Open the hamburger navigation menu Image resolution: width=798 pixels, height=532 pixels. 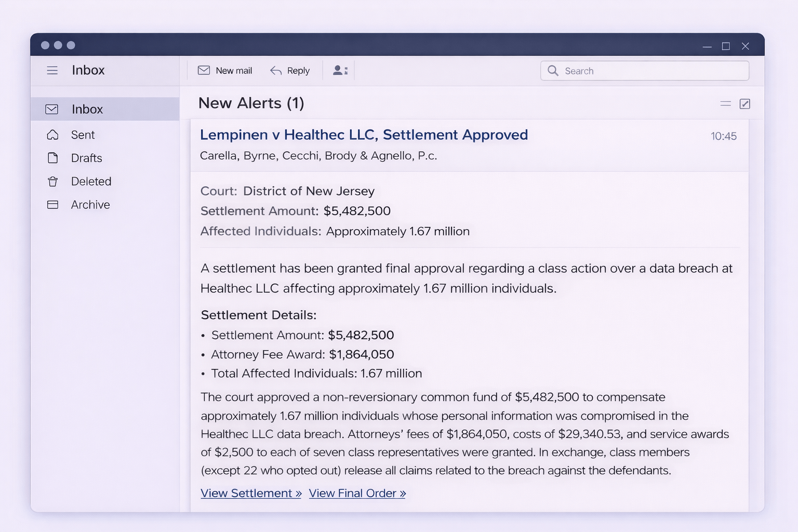(52, 70)
